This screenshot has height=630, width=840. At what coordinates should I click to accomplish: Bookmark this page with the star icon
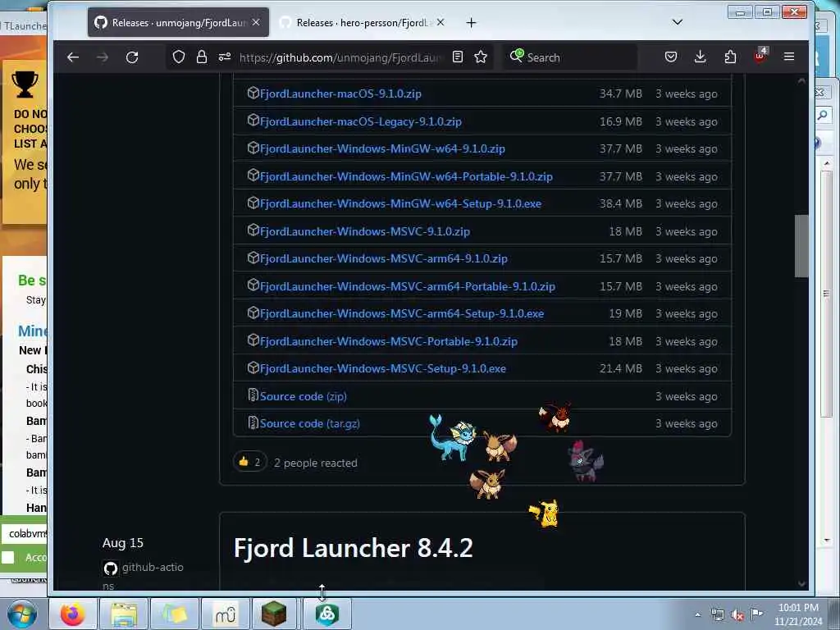[x=481, y=57]
